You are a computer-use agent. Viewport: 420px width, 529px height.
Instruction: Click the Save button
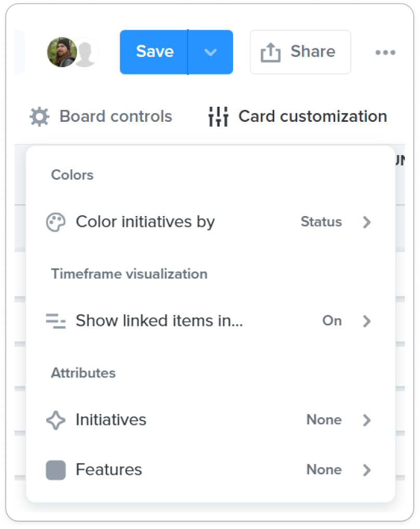pyautogui.click(x=154, y=52)
